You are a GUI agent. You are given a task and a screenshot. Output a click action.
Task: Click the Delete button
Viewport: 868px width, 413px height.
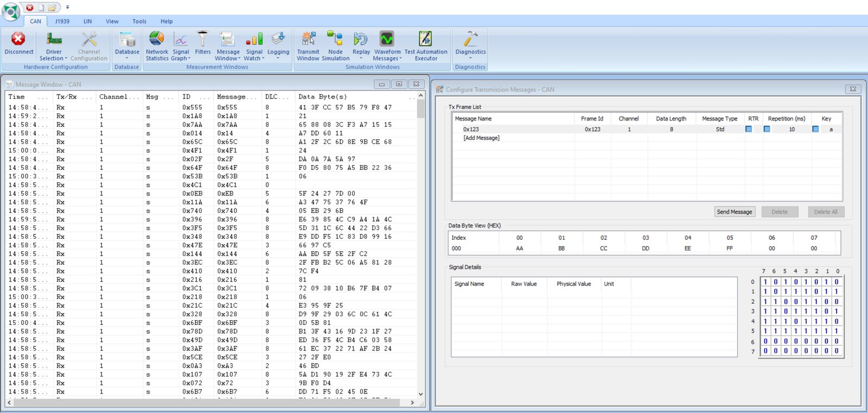point(780,212)
